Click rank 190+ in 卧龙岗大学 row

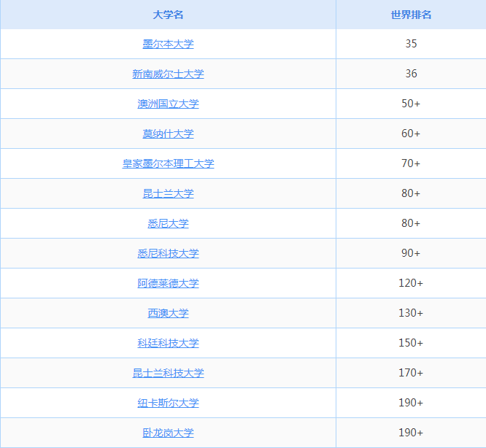411,433
